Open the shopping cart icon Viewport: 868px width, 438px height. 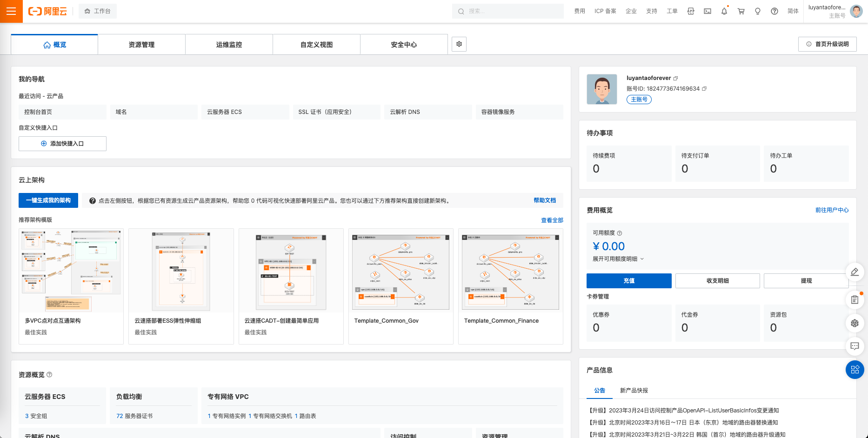(741, 11)
